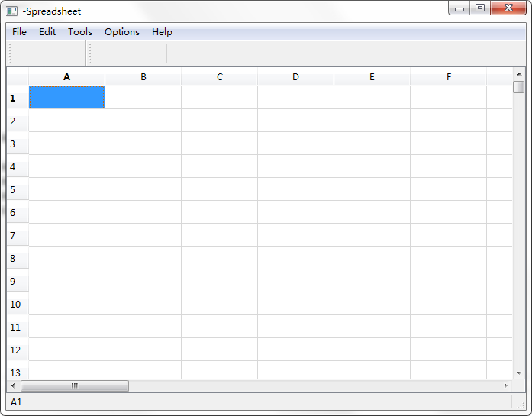The width and height of the screenshot is (532, 416).
Task: Click the A1 cell reference in status bar
Action: 16,402
